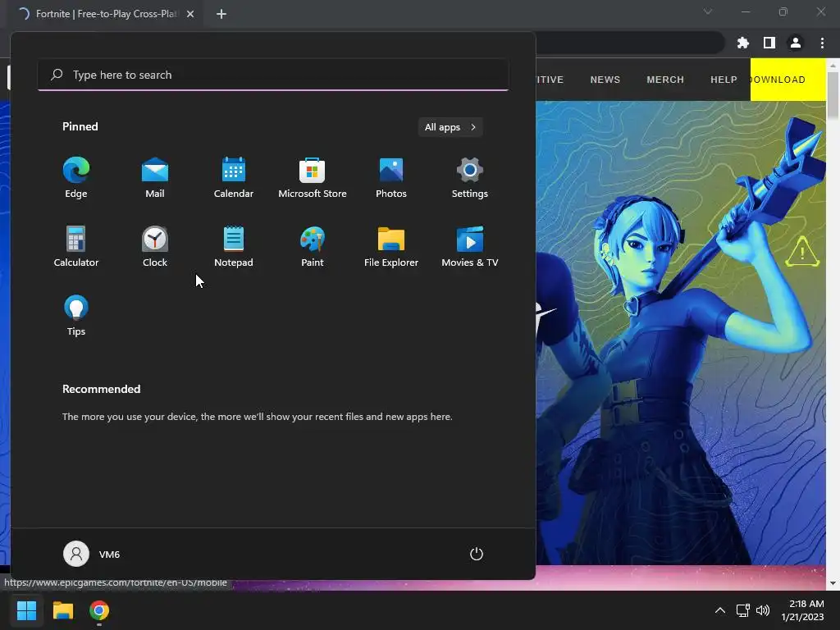
Task: Toggle Chrome side panel icon
Action: point(769,43)
